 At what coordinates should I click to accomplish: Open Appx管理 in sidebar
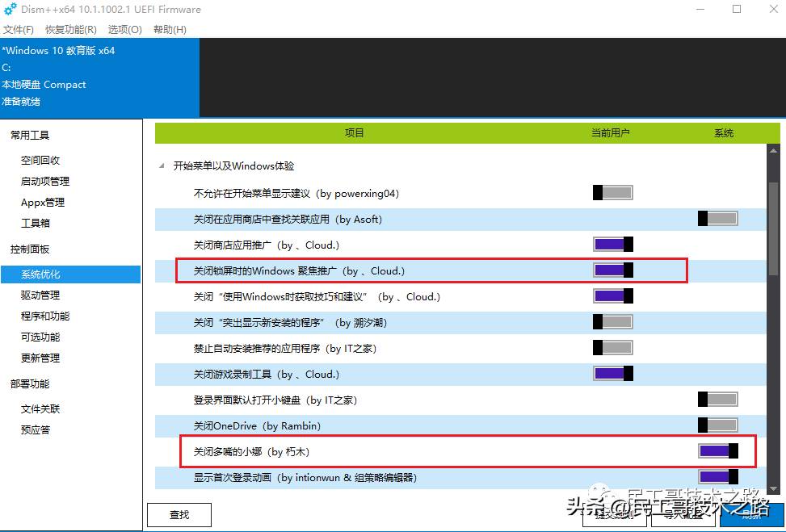(x=43, y=203)
